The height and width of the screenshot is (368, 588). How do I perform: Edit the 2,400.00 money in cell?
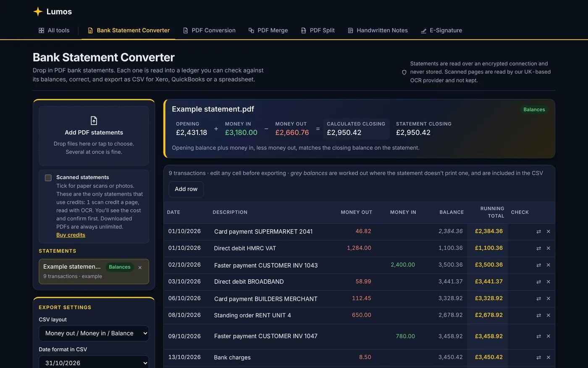[403, 265]
